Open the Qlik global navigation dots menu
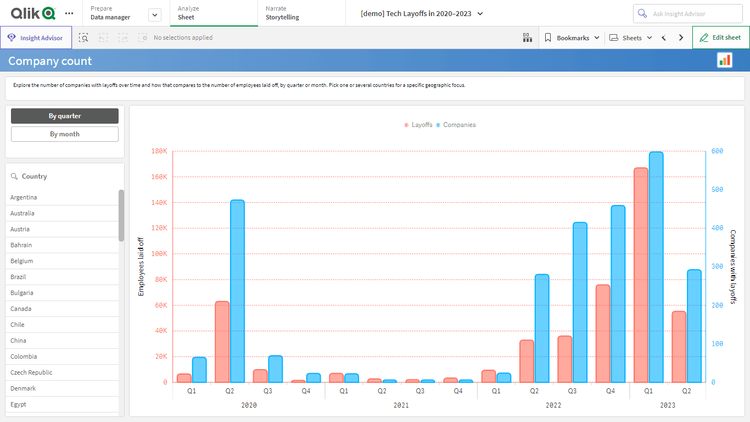750x422 pixels. 68,13
